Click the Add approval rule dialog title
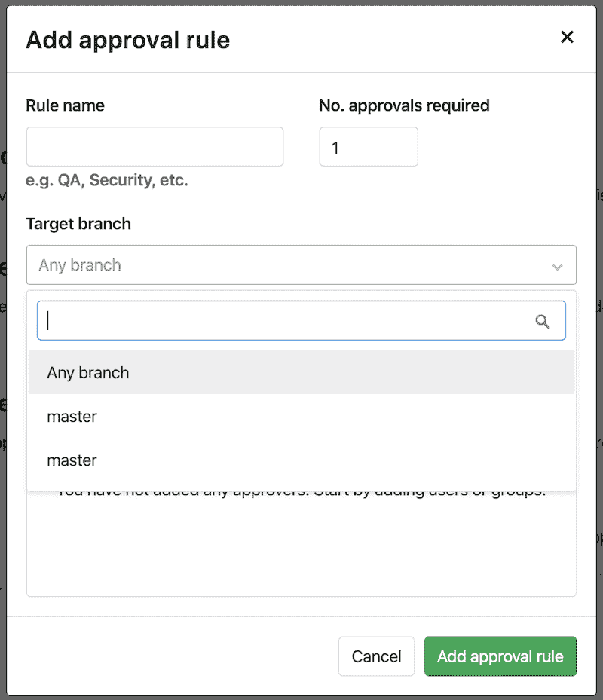Viewport: 603px width, 700px height. [x=127, y=40]
